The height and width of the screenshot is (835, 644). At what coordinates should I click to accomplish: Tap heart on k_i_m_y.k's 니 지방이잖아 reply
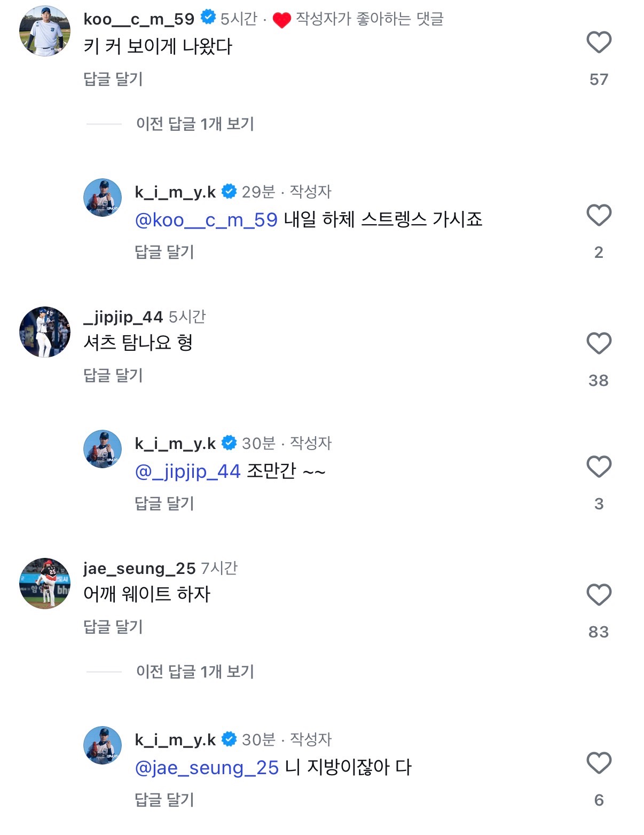599,763
